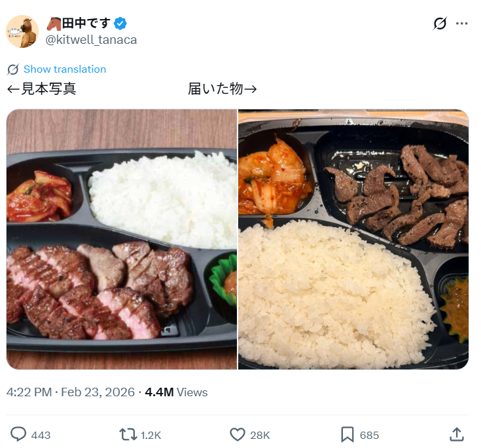Repost using the 1.2K retweet icon

pyautogui.click(x=128, y=435)
